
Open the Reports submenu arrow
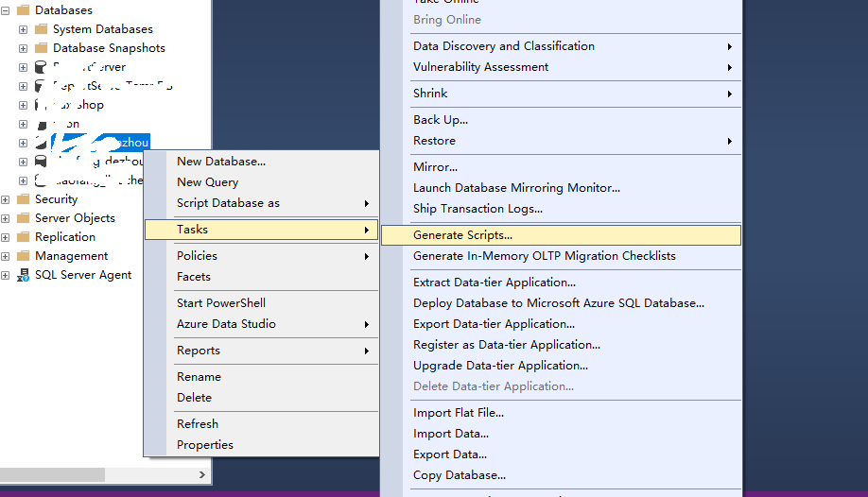[x=367, y=351]
